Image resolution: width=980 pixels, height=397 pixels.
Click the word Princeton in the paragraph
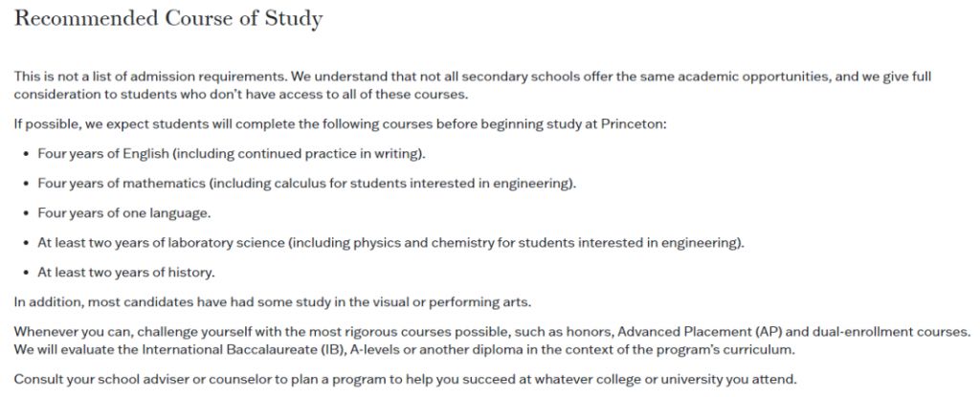(633, 123)
